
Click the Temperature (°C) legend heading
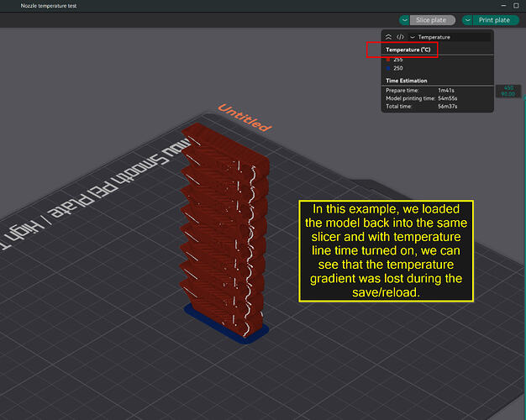408,50
